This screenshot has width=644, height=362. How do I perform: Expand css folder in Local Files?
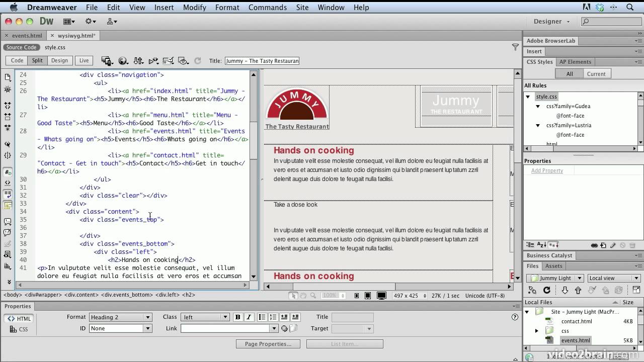pyautogui.click(x=536, y=331)
